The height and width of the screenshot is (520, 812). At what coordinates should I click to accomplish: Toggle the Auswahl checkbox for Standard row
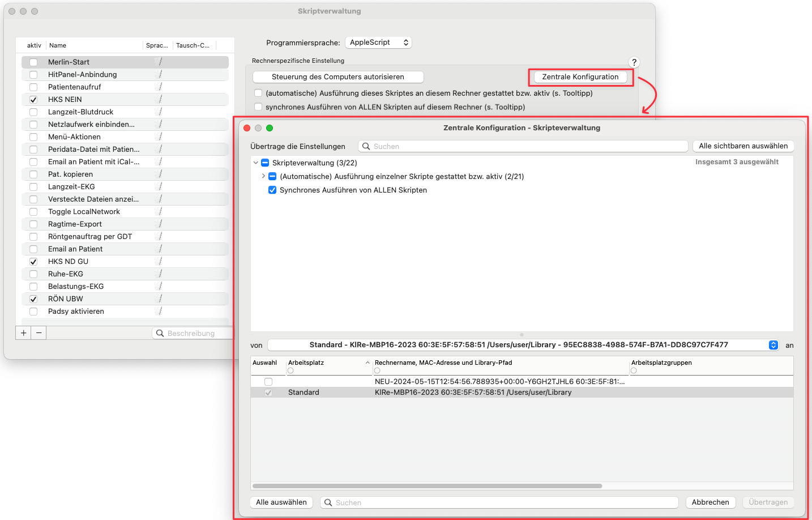[268, 393]
